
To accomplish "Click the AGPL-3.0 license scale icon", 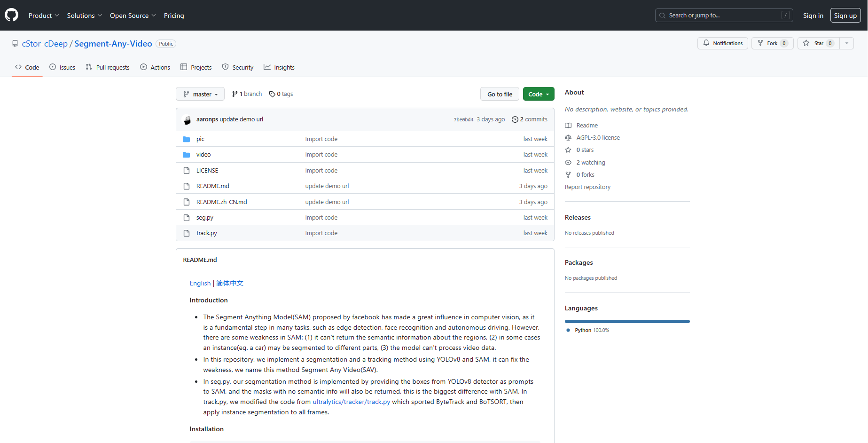I will (568, 138).
